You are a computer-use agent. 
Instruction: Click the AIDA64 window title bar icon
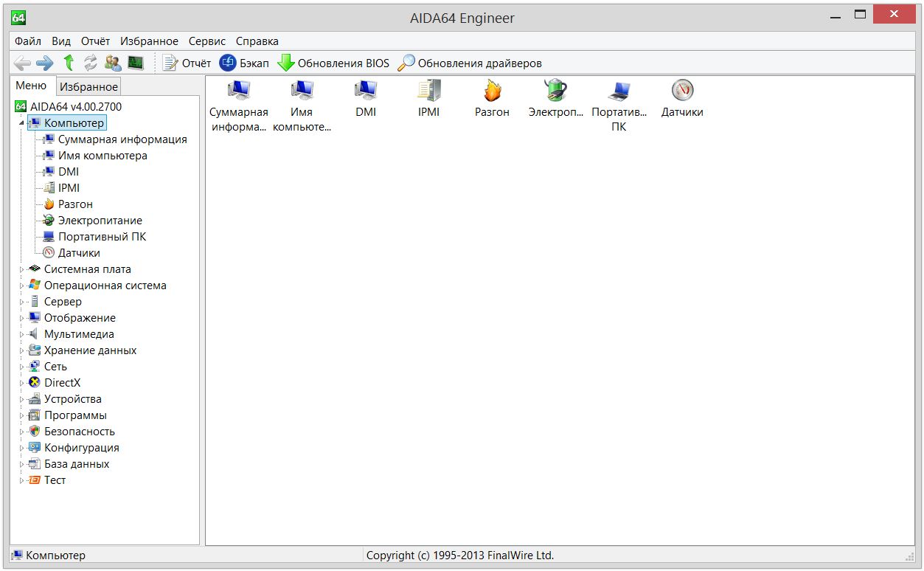[19, 18]
